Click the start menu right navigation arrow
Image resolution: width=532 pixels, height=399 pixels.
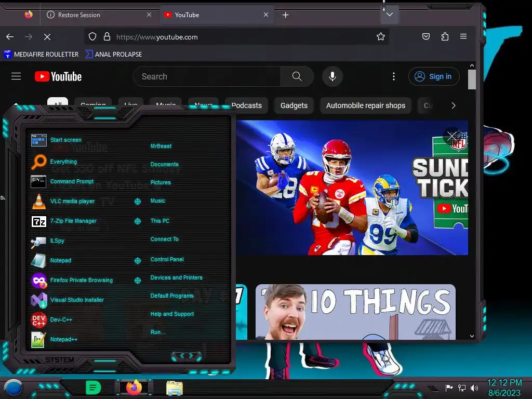191,355
